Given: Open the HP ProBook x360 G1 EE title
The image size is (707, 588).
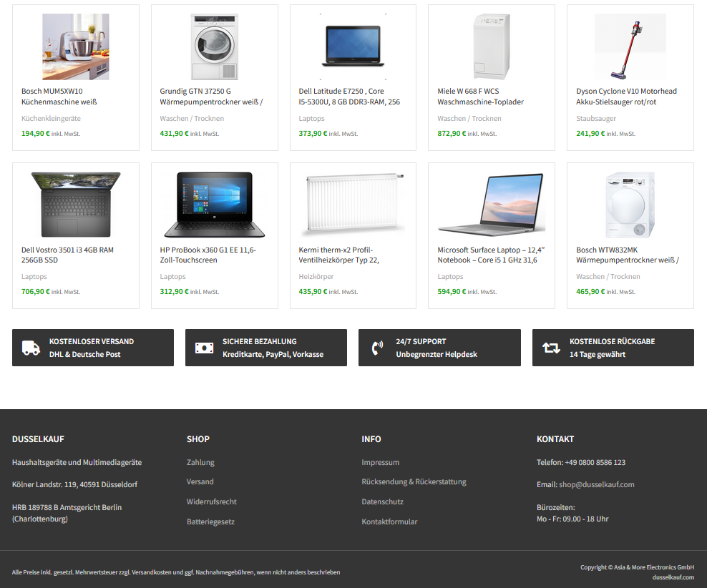Looking at the screenshot, I should (208, 255).
